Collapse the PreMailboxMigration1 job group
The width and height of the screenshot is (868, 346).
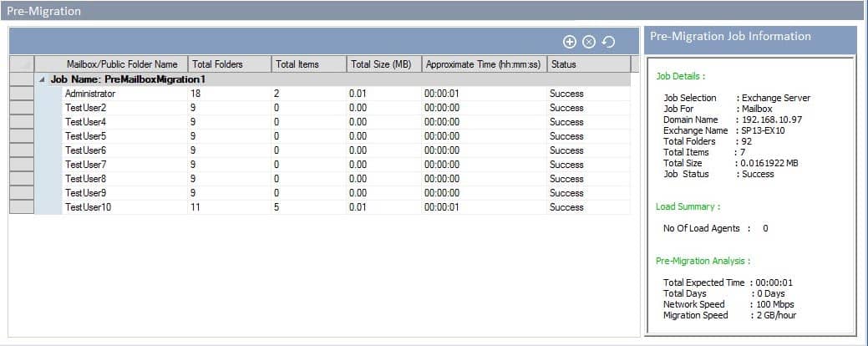point(43,79)
